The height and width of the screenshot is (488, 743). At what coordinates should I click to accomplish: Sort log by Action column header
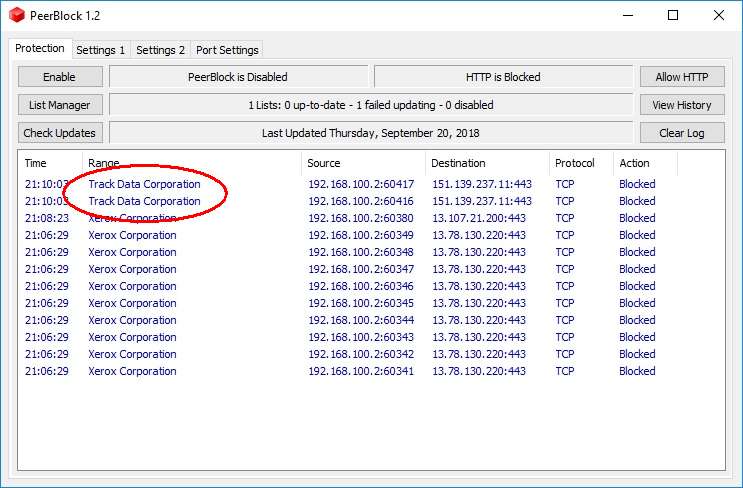645,163
